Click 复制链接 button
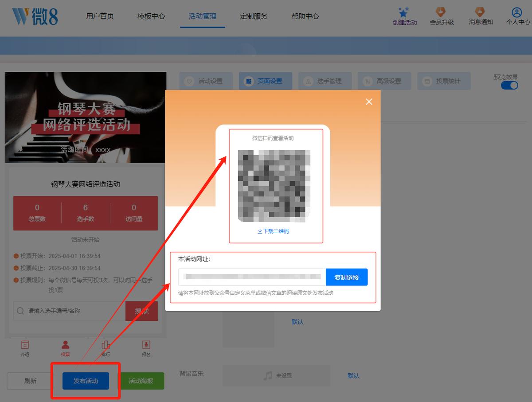 click(x=347, y=277)
